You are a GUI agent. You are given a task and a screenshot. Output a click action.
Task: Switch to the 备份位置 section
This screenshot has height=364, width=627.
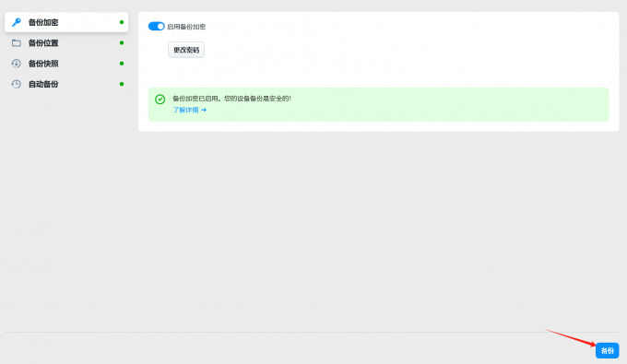[66, 42]
